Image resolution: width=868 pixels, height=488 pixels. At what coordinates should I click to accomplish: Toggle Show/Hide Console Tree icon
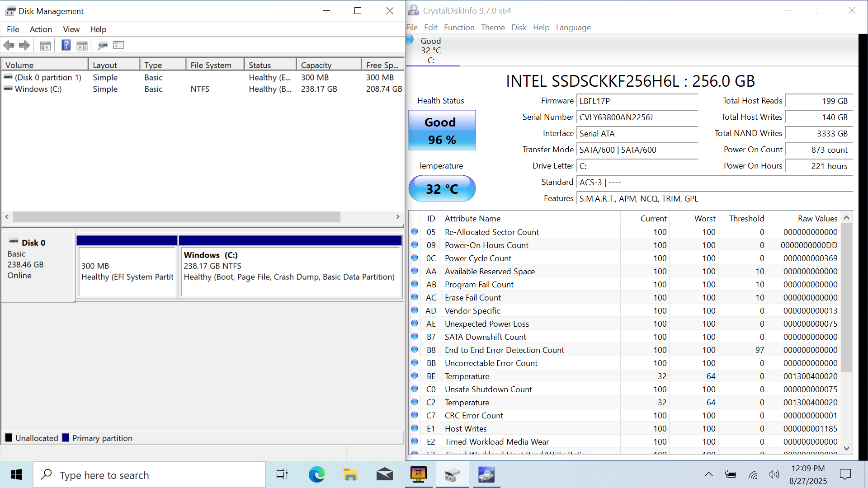pyautogui.click(x=45, y=45)
